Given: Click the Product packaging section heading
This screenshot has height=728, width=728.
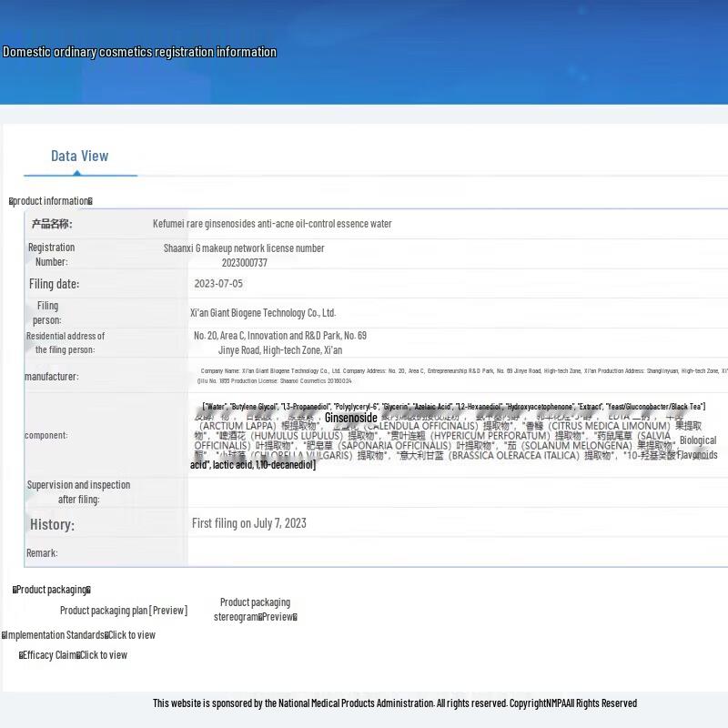Looking at the screenshot, I should [52, 590].
